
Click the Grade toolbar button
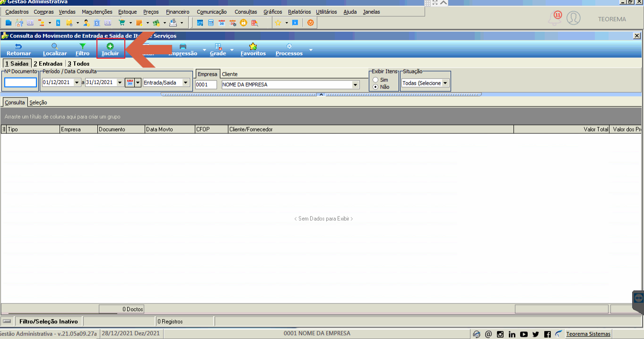click(x=218, y=49)
